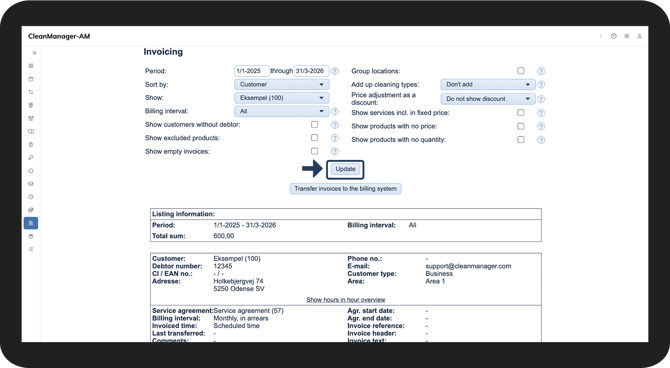This screenshot has width=670, height=368.
Task: Click the up-down arrows sidebar icon
Action: 31,92
